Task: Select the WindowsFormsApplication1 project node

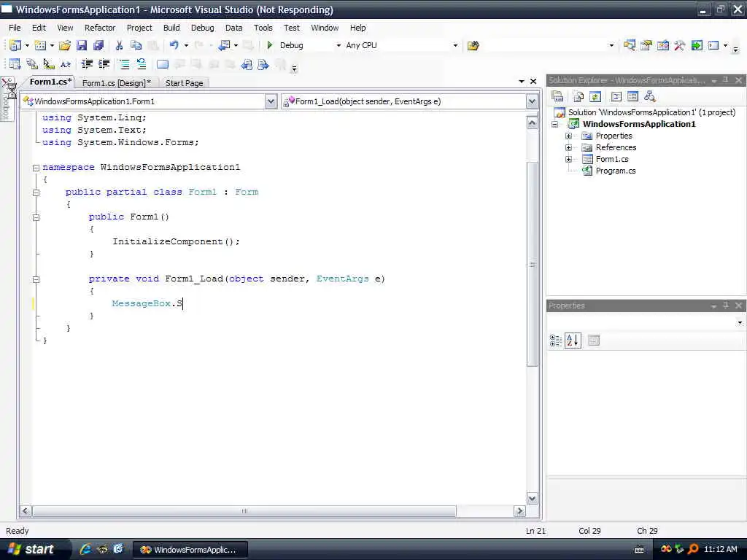Action: coord(639,124)
